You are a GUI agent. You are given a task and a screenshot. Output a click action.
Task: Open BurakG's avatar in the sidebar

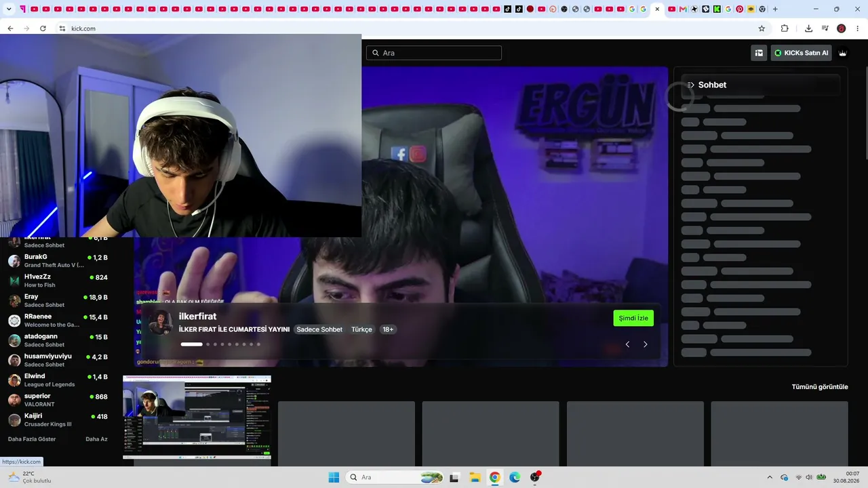click(x=14, y=261)
